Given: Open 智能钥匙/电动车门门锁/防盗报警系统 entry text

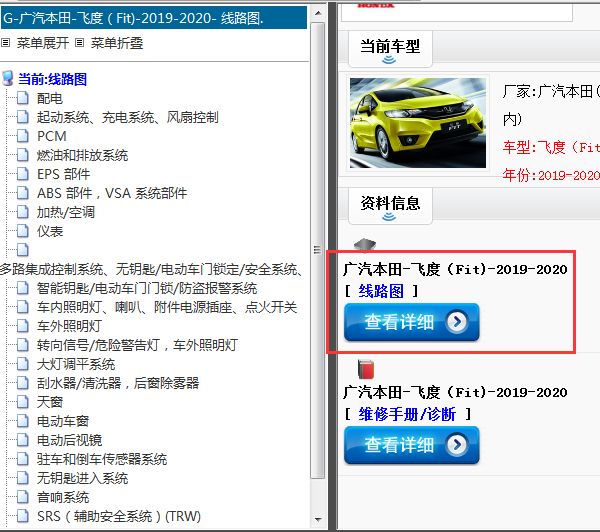Looking at the screenshot, I should tap(147, 288).
